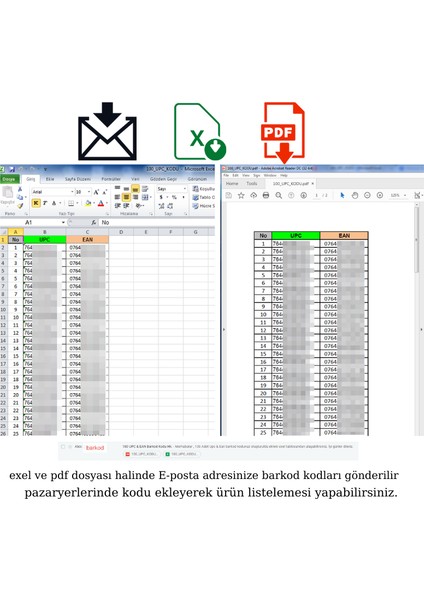Screen dimensions: 424x600
Task: Click the Copy icon in Excel's Pano group
Action: click(x=20, y=197)
